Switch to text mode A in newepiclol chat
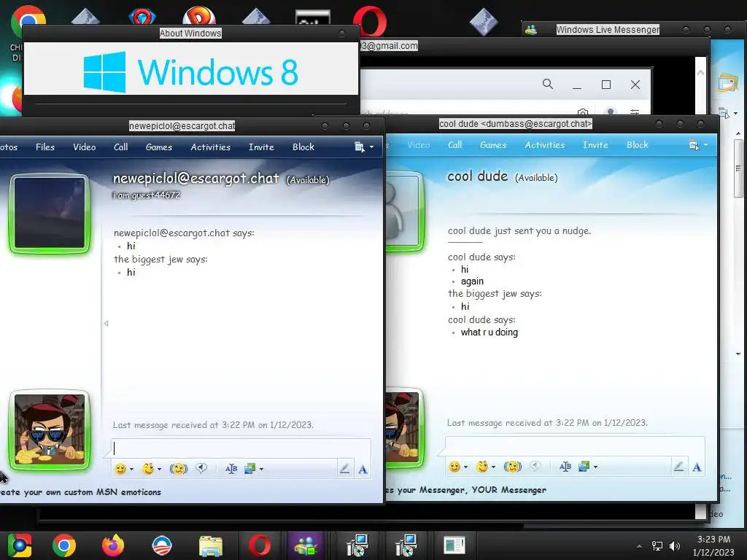The height and width of the screenshot is (560, 747). pos(363,470)
